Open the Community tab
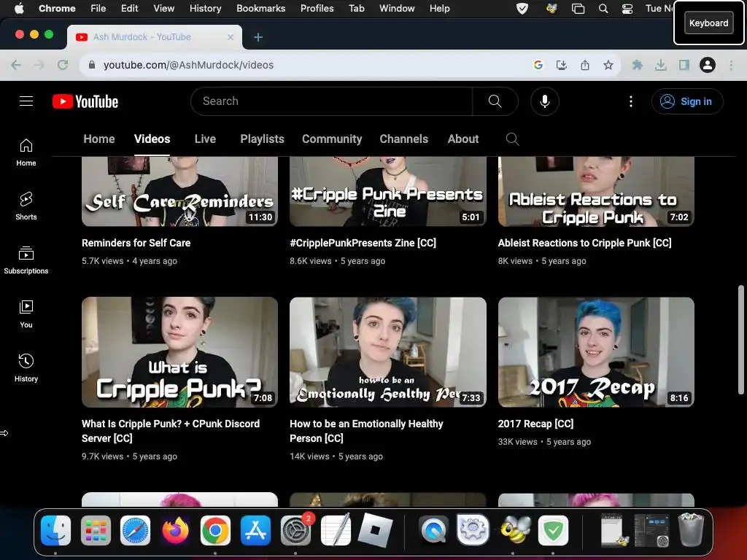Viewport: 747px width, 560px height. point(332,139)
